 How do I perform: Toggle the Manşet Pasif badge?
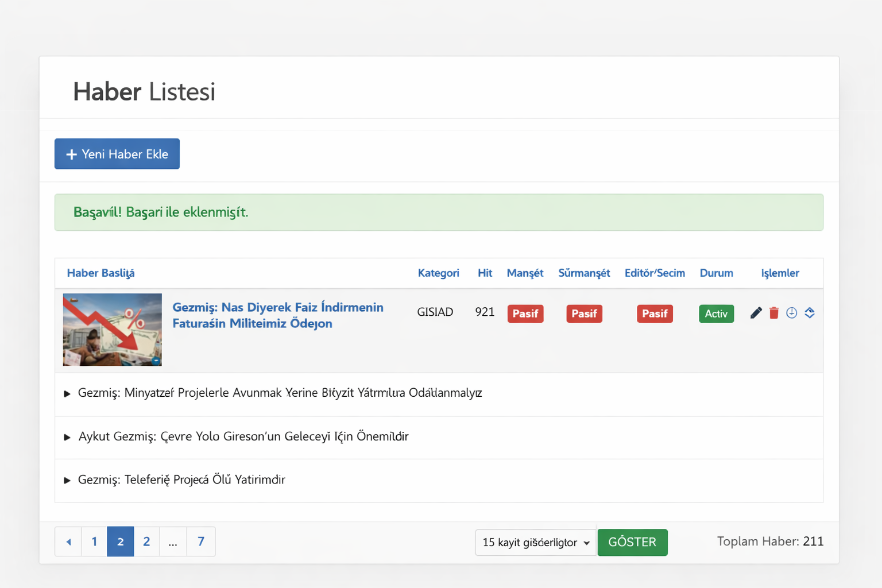tap(525, 314)
